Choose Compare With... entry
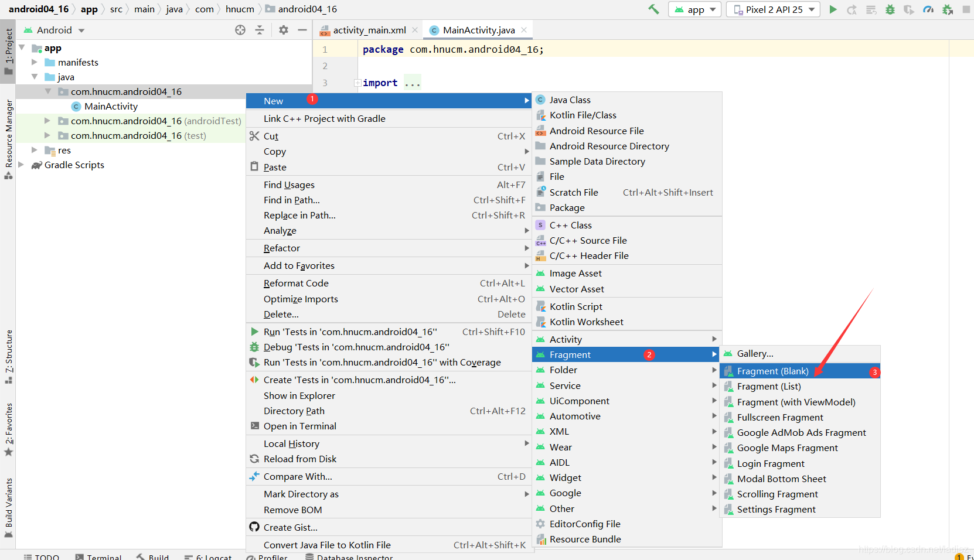This screenshot has height=560, width=974. click(389, 476)
